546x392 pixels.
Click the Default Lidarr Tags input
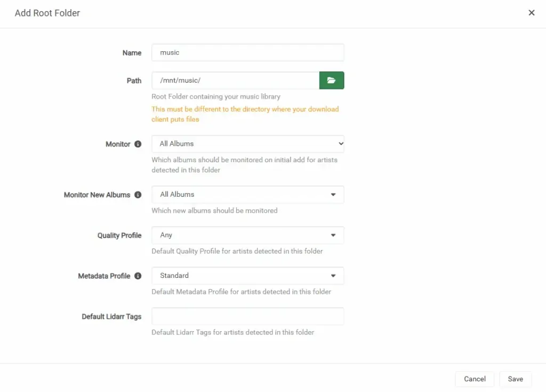coord(247,316)
